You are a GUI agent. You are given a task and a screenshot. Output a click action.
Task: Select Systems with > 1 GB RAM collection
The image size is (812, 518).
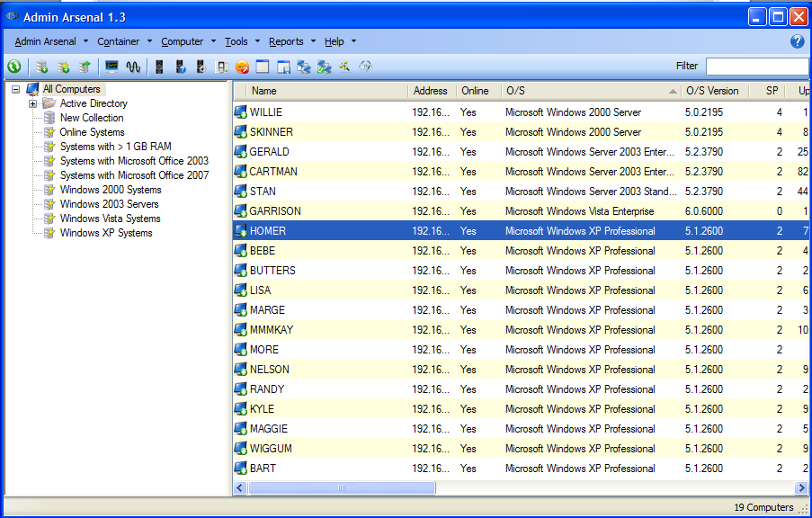point(115,147)
